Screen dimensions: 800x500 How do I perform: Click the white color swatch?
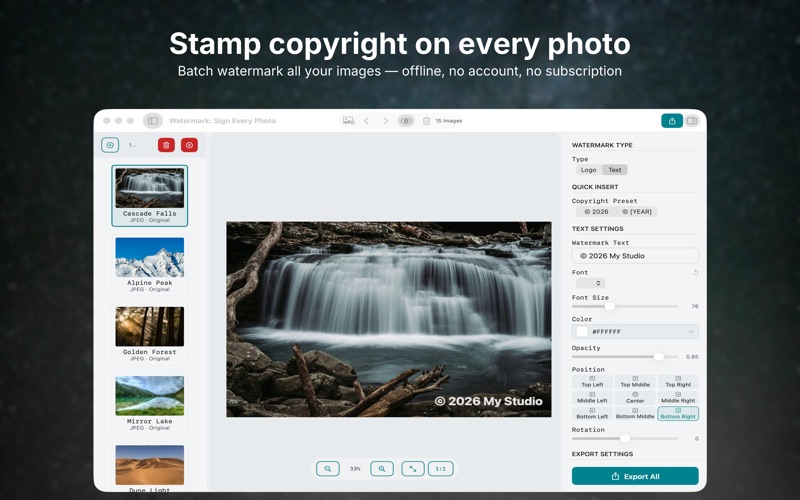click(582, 332)
